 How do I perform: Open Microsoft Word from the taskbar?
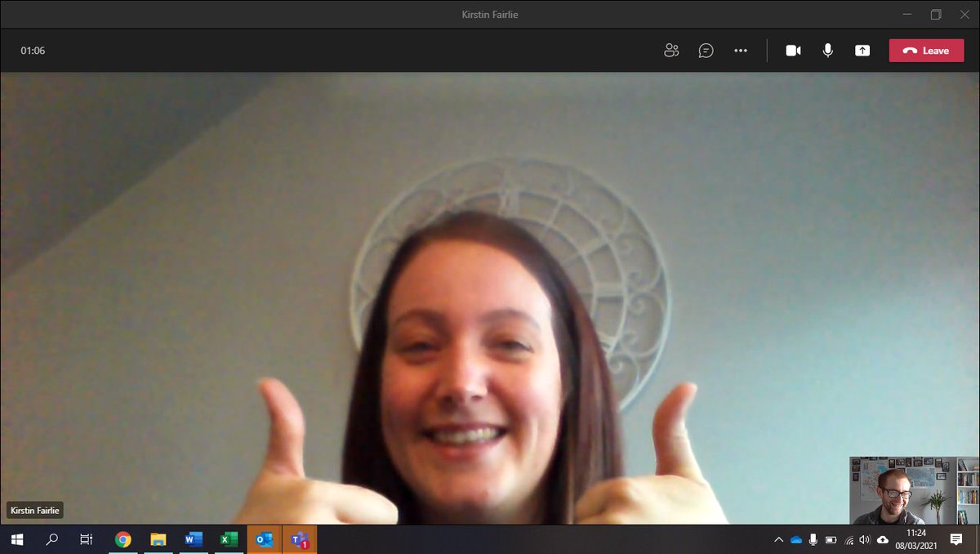pos(193,539)
